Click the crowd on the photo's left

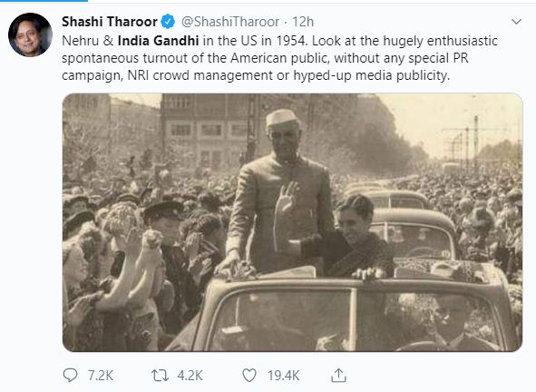tap(137, 260)
